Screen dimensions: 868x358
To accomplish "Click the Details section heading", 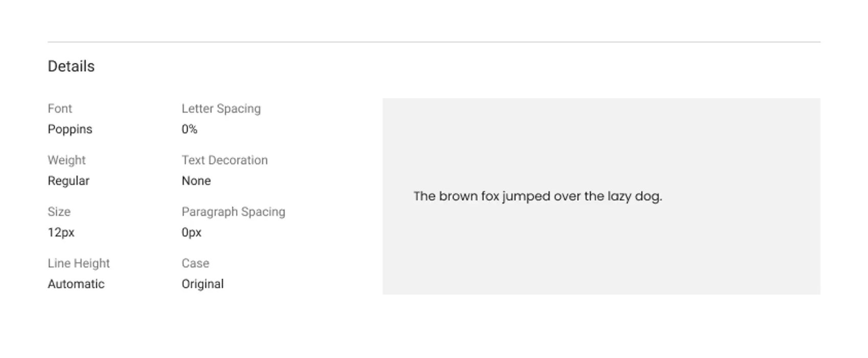I will click(71, 66).
